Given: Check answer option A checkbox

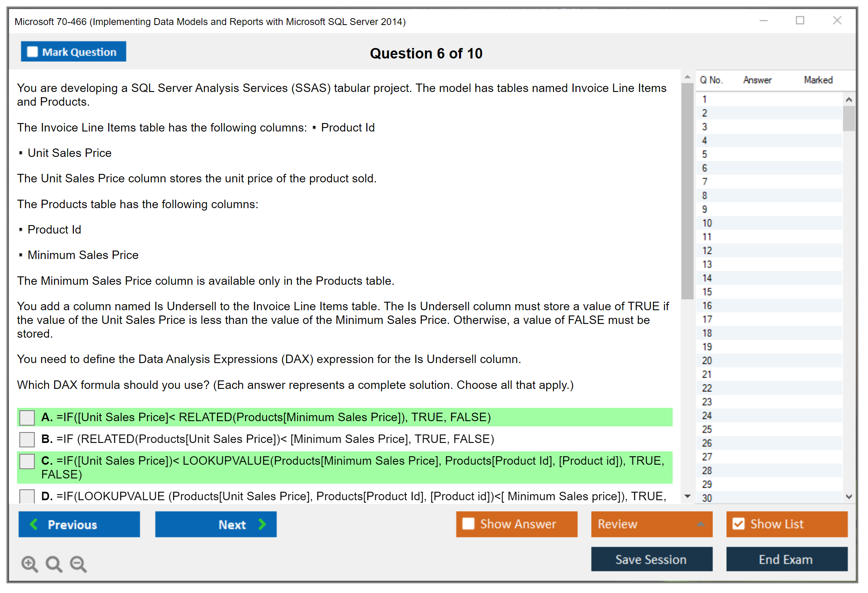Looking at the screenshot, I should [27, 418].
